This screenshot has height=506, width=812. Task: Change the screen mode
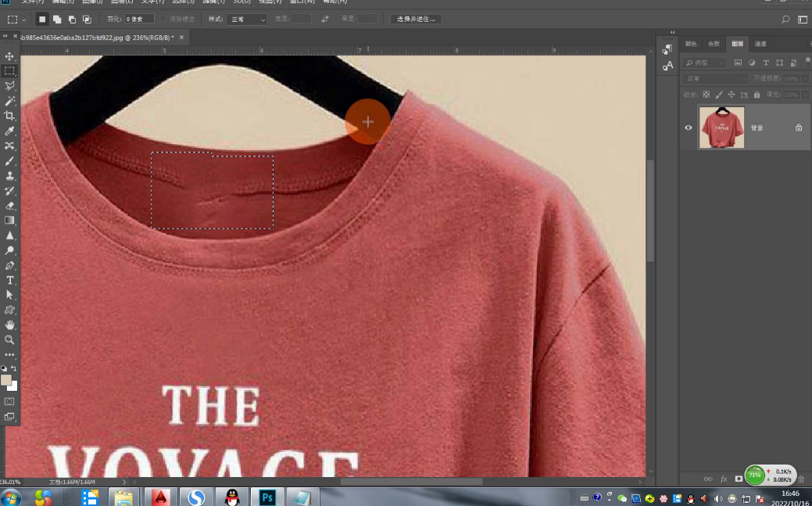(9, 416)
